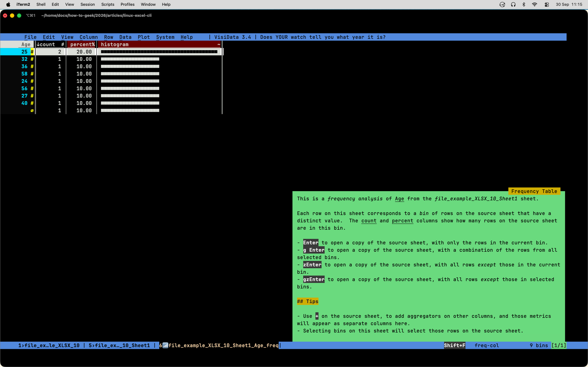Click the underlined percent link in help
This screenshot has width=588, height=367.
pos(402,221)
